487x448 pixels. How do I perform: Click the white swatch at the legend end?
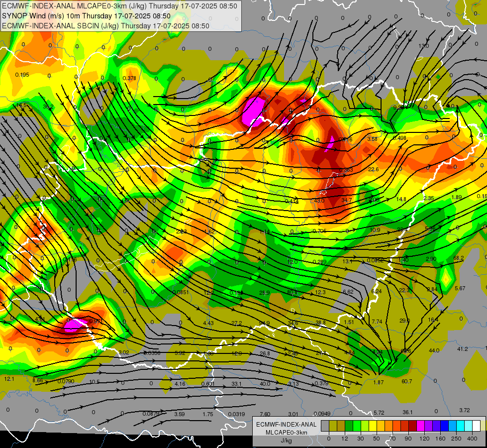(x=477, y=426)
